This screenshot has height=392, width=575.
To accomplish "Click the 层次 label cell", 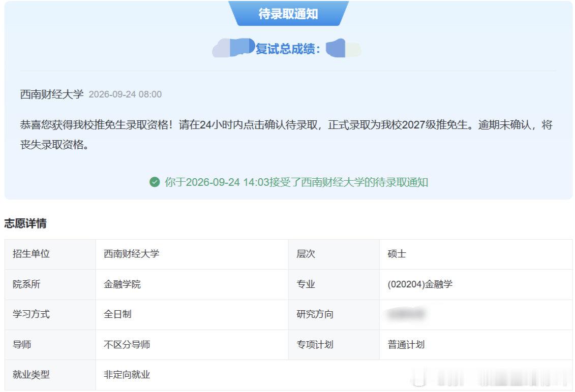I will (x=334, y=254).
